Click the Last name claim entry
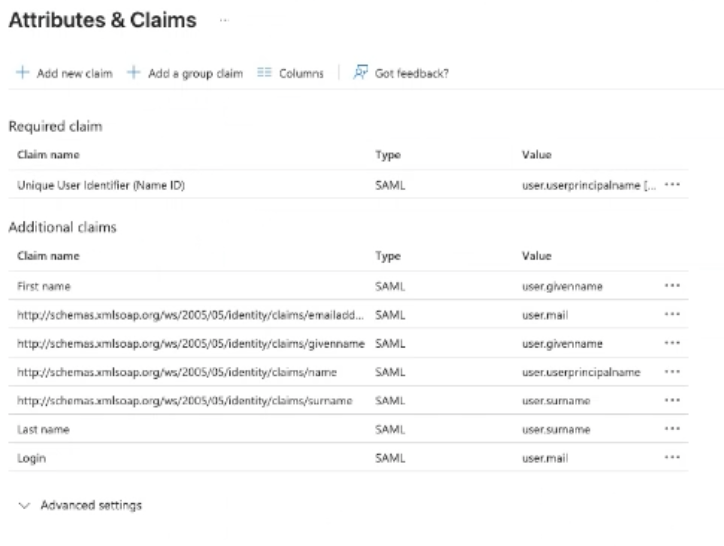724x546 pixels. 41,428
